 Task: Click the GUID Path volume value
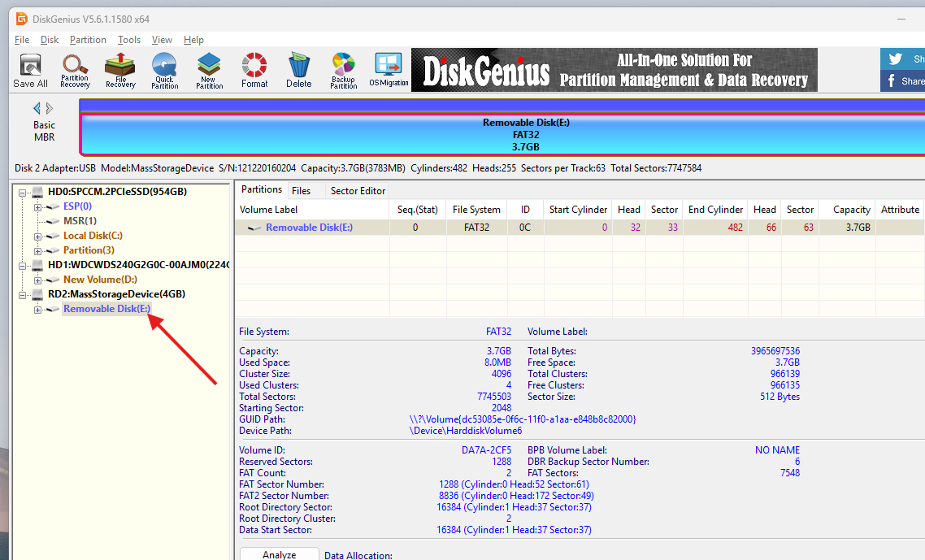[523, 419]
